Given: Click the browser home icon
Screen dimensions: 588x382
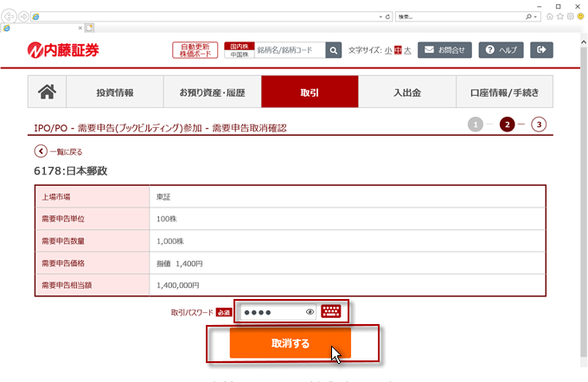Looking at the screenshot, I should coord(550,16).
